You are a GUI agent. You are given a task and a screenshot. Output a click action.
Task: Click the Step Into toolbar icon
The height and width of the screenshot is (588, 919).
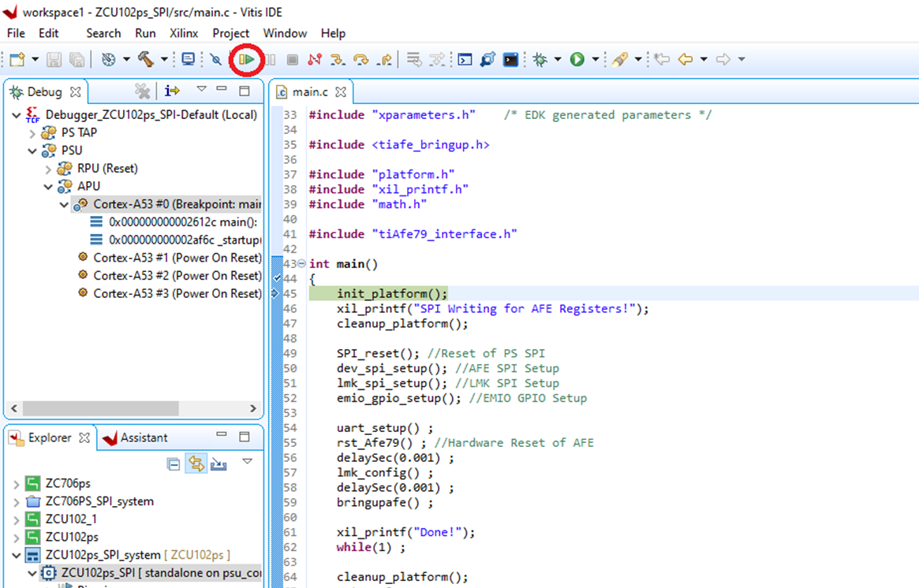click(x=338, y=59)
